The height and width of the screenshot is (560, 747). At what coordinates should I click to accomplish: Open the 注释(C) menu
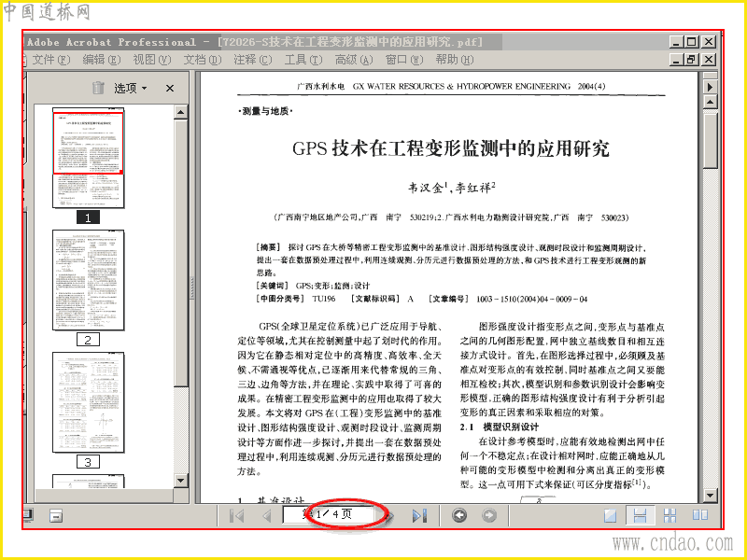[x=252, y=60]
